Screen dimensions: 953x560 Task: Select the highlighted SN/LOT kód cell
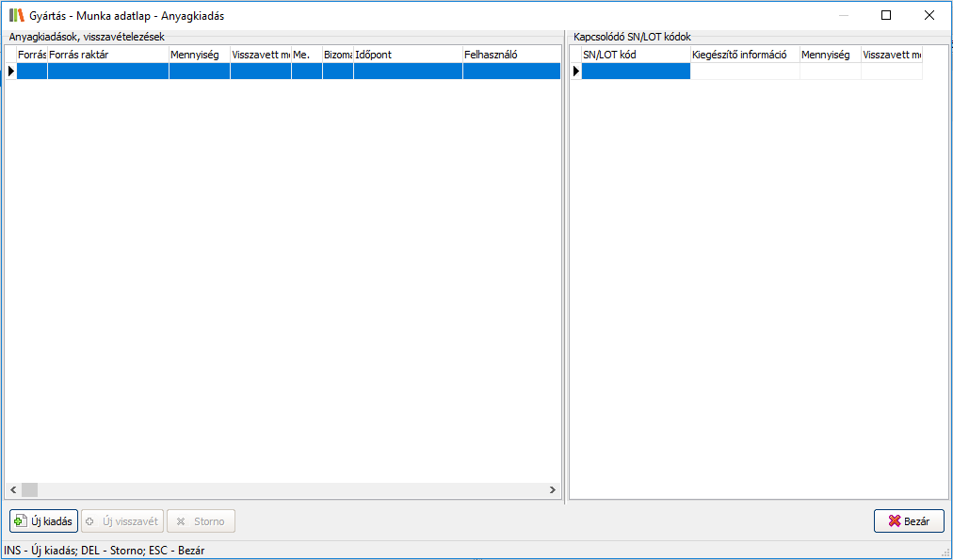[x=635, y=72]
